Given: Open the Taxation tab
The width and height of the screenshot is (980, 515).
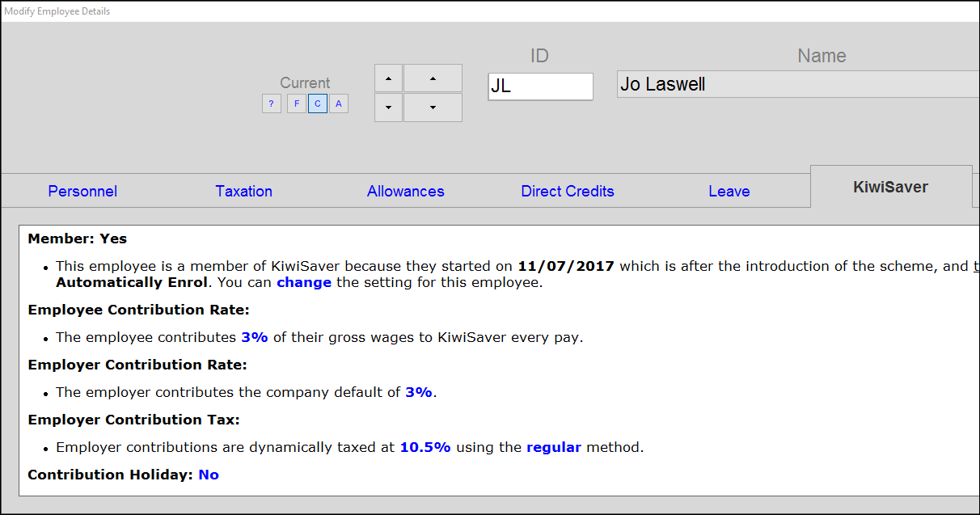Looking at the screenshot, I should (x=244, y=192).
